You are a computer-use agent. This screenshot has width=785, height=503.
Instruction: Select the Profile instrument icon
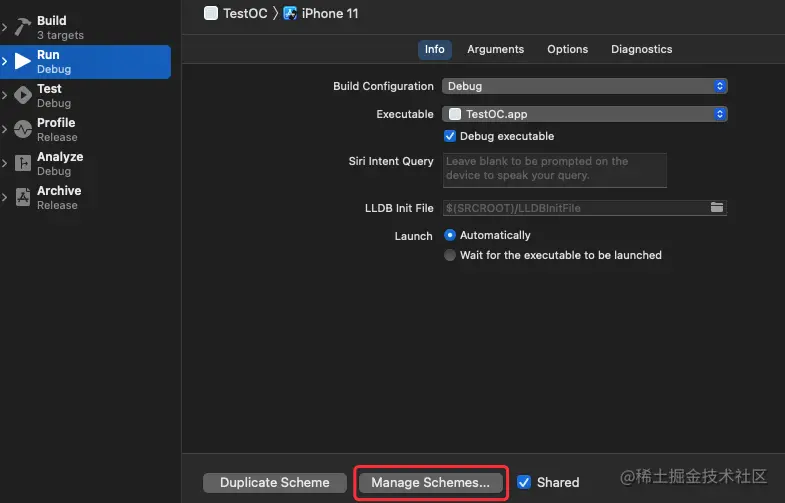click(23, 129)
